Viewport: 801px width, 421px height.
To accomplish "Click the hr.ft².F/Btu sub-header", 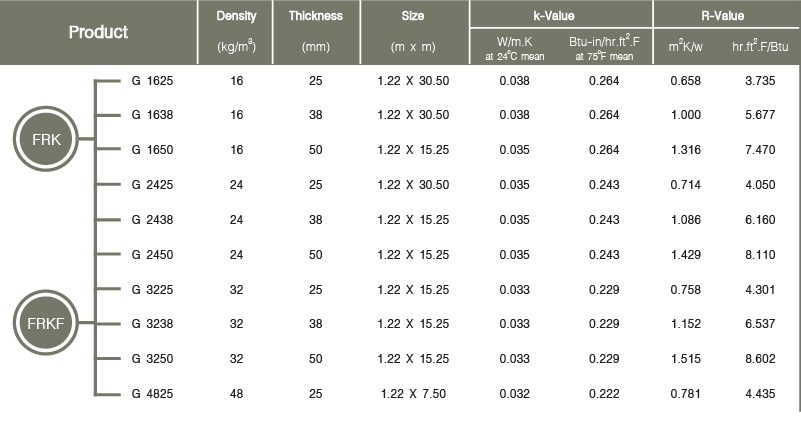I will pos(762,46).
